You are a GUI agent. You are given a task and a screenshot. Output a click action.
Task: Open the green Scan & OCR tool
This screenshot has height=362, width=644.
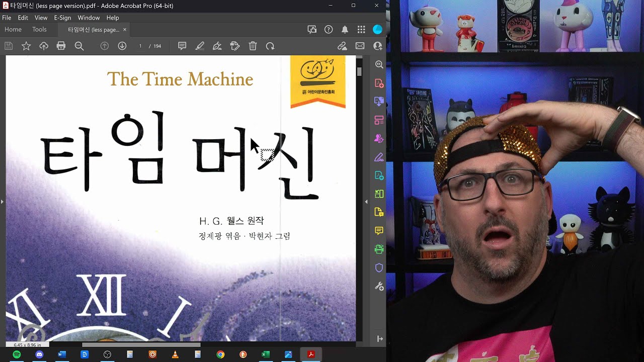379,249
